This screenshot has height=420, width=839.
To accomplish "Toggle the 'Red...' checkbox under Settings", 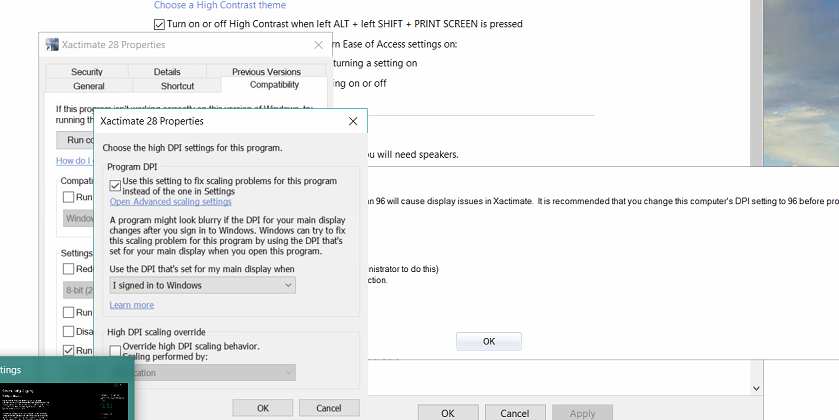I will (x=68, y=269).
